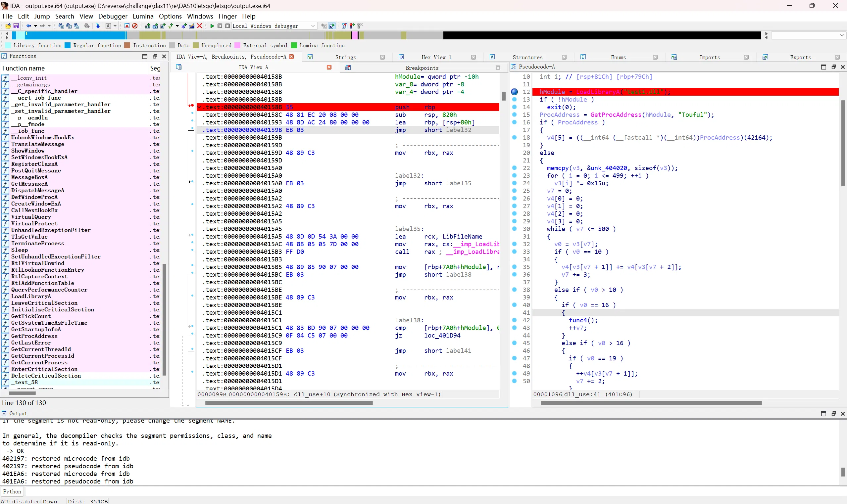Toggle breakpoint on pseudocode line 18
847x504 pixels.
514,138
